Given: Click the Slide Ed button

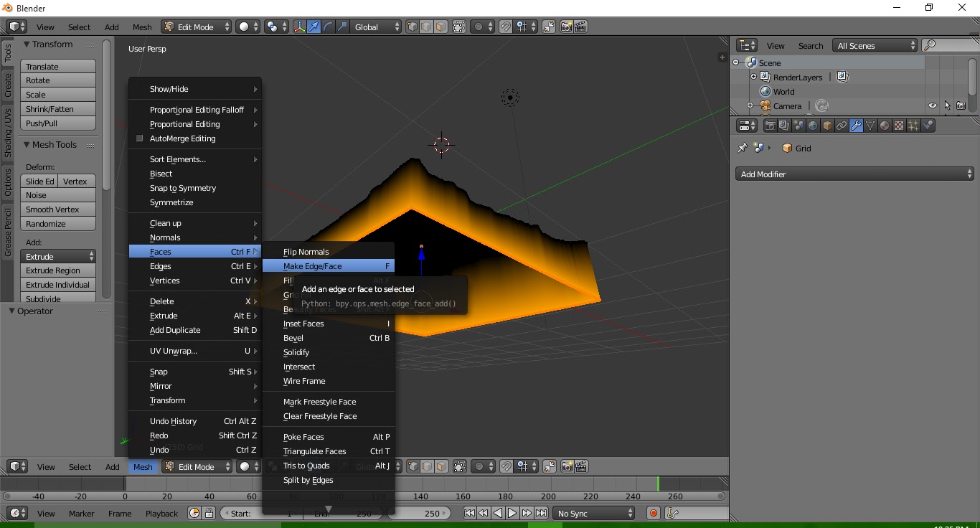Looking at the screenshot, I should pos(39,181).
